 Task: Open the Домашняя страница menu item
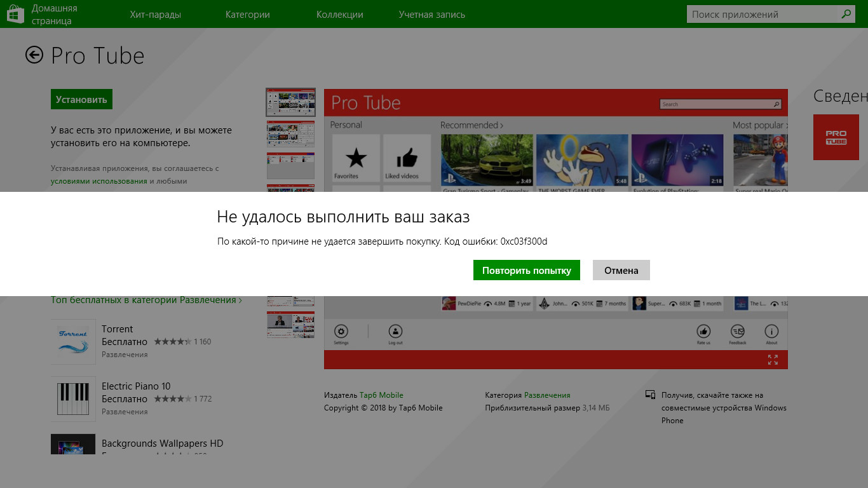55,15
